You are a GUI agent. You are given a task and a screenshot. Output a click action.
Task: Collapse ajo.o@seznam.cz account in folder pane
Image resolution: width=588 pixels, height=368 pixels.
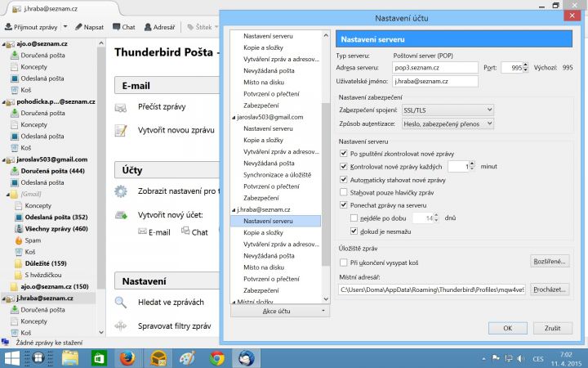click(4, 44)
